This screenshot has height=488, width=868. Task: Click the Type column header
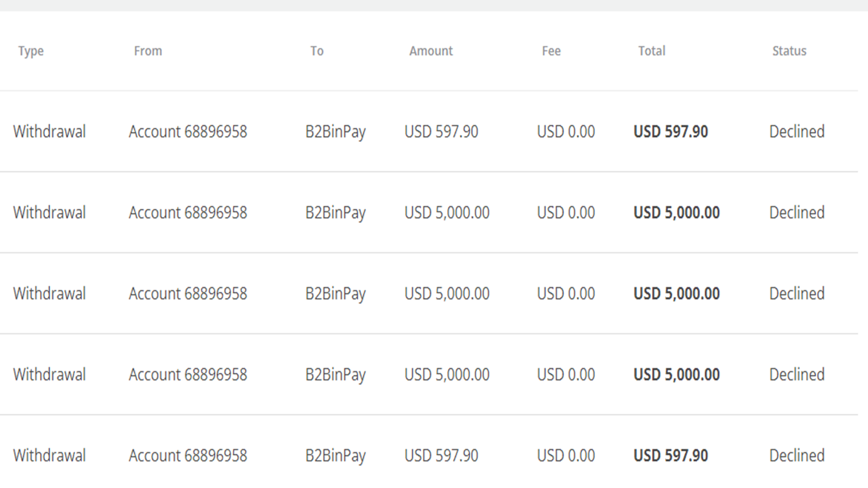[31, 51]
